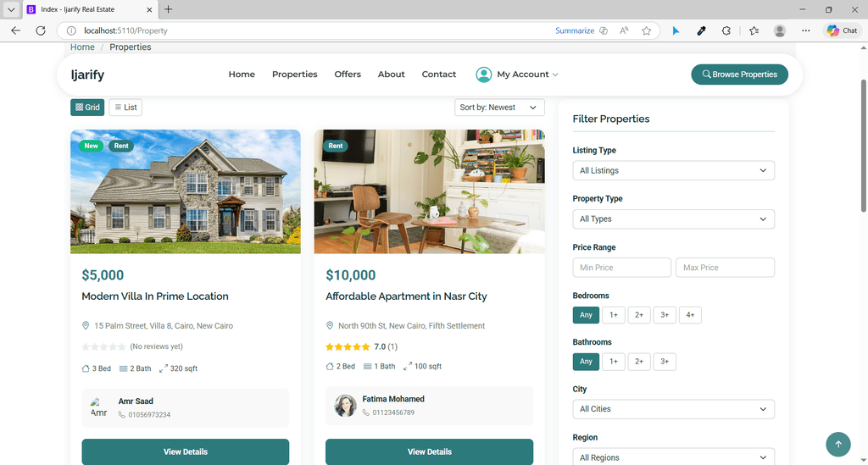This screenshot has height=465, width=868.
Task: Click Fatima Mohamed's profile photo
Action: [345, 406]
